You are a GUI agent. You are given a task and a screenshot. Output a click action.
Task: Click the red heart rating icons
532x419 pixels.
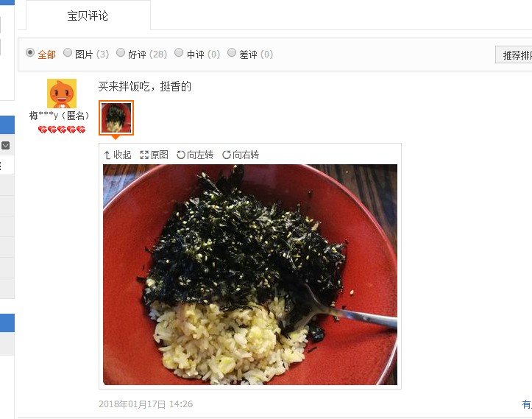62,130
